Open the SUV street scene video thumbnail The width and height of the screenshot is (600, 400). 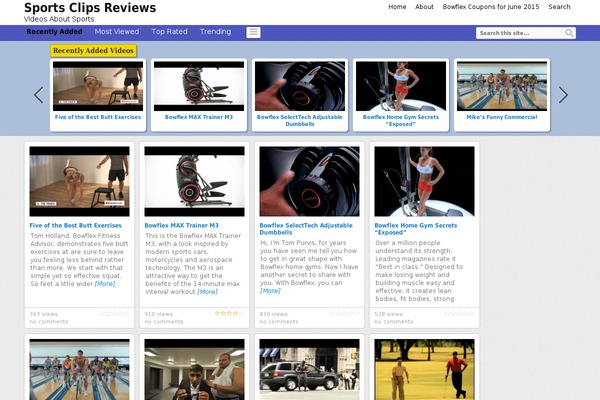point(310,369)
